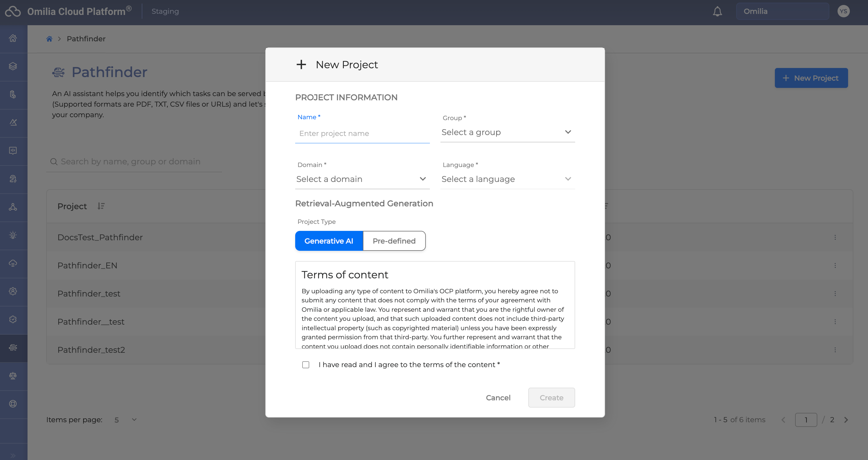Click the notifications bell icon
This screenshot has width=868, height=460.
pos(717,11)
